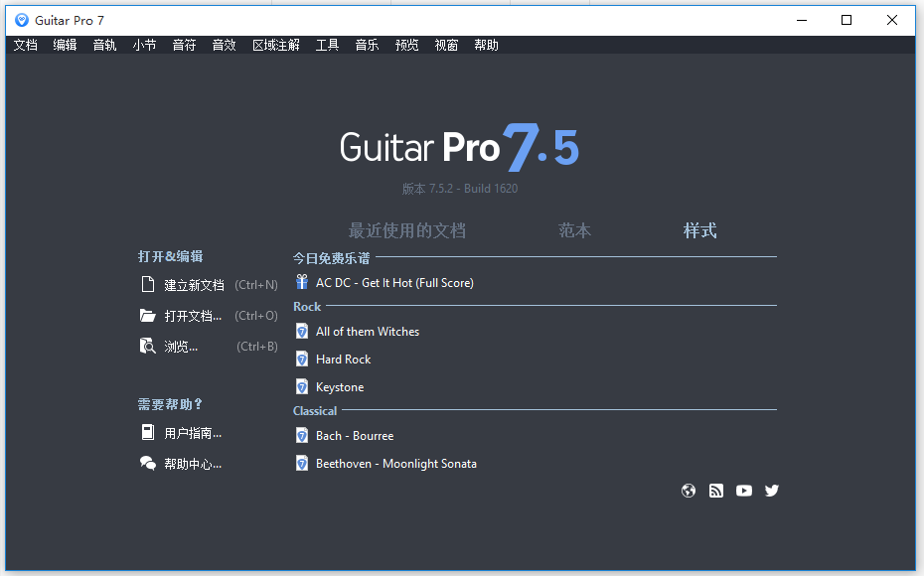Open "Hard Rock" under the Rock section
Viewport: 924px width, 576px height.
coord(342,359)
